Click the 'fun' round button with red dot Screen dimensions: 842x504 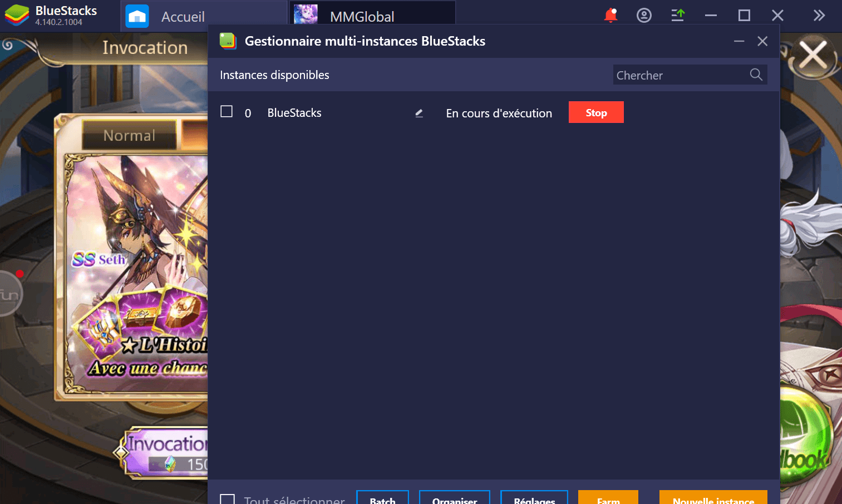[x=10, y=293]
